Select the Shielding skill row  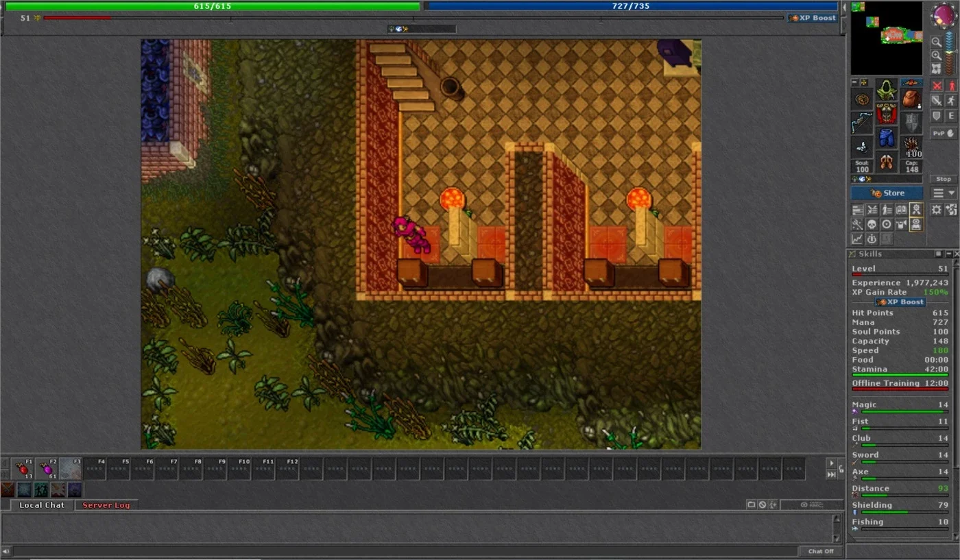[900, 507]
